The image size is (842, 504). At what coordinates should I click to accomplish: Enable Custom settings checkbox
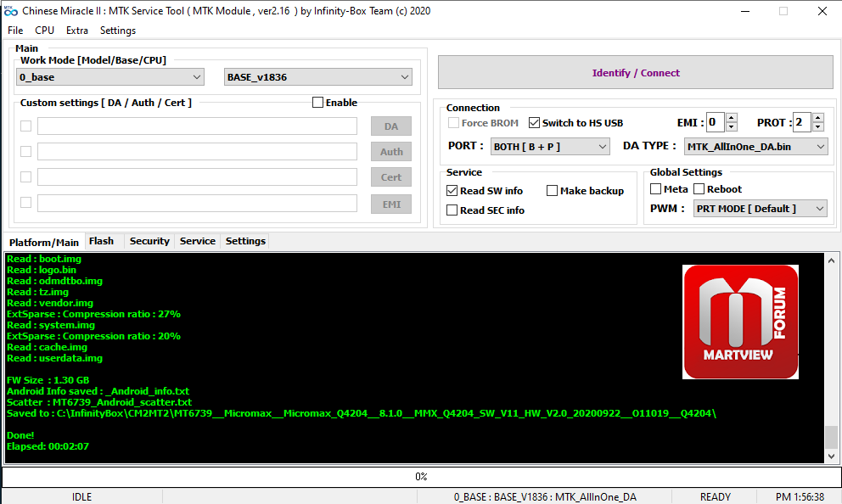point(318,102)
